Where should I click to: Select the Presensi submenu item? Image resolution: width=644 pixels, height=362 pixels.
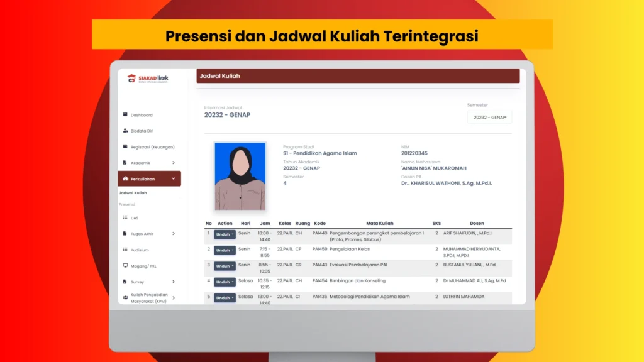coord(127,204)
